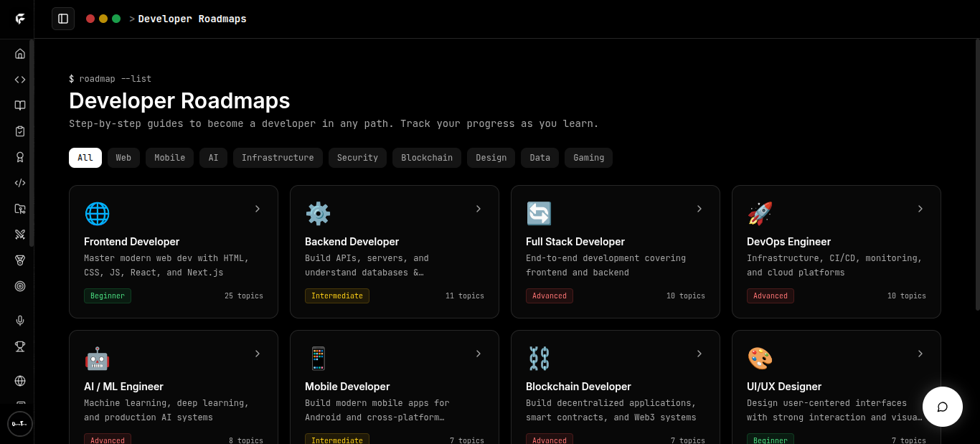Select the All filter tab
980x444 pixels.
pos(85,157)
